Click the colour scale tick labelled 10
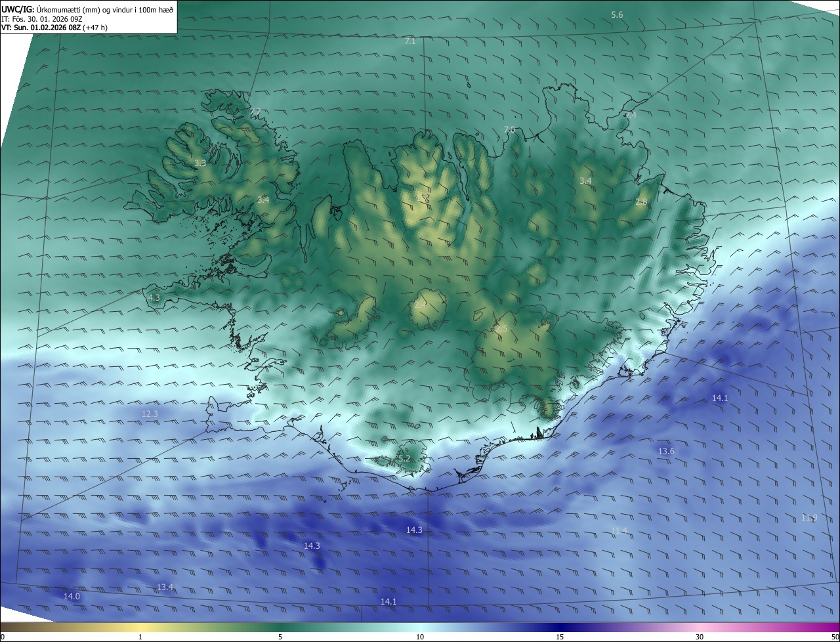The image size is (840, 642). click(x=420, y=637)
